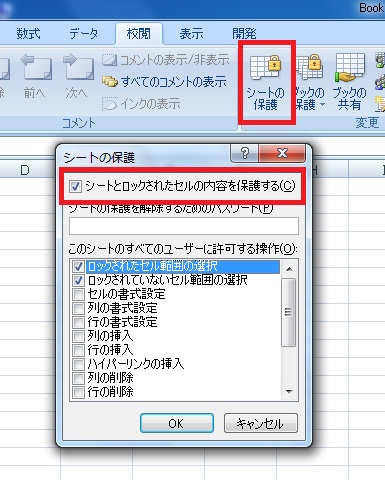The height and width of the screenshot is (480, 385).
Task: Click the ブックの保護 (Protect Workbook) icon
Action: pyautogui.click(x=309, y=67)
